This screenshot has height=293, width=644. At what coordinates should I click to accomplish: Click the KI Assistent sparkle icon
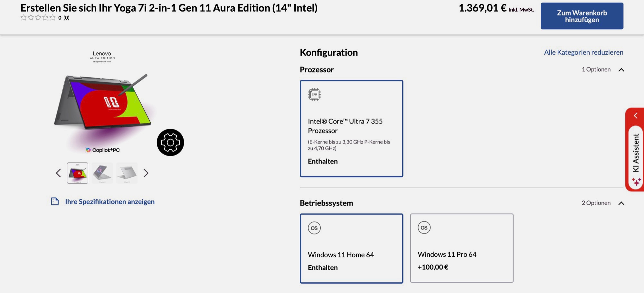[636, 182]
